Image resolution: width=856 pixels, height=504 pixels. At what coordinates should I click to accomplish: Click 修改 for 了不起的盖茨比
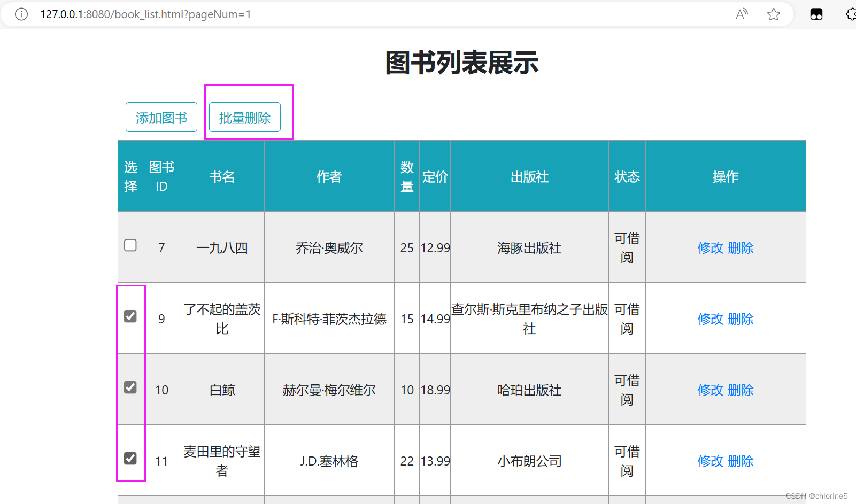711,319
